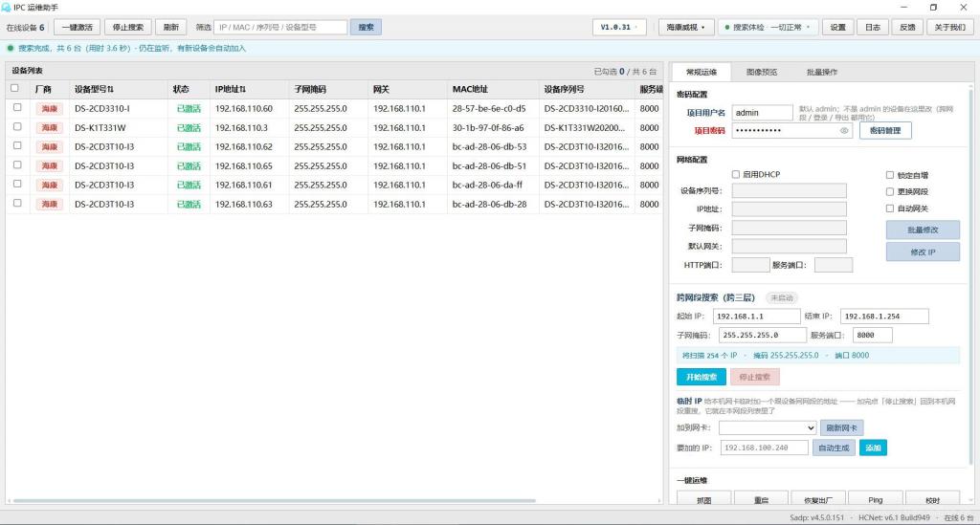This screenshot has height=525, width=980.
Task: Open the 关于我们 about button
Action: [x=950, y=28]
